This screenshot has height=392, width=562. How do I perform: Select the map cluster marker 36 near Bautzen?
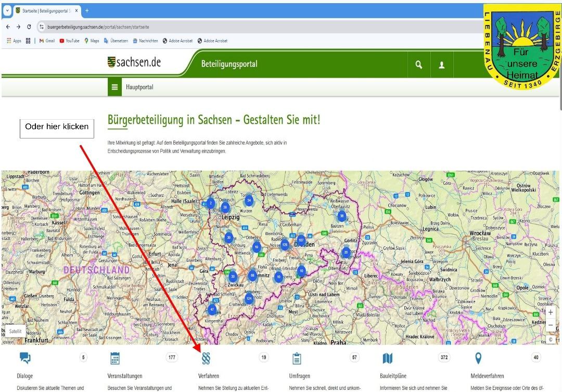point(342,216)
